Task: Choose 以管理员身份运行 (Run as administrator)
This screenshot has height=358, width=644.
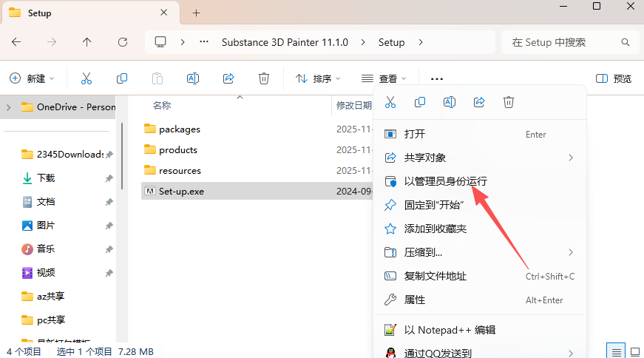Action: (x=479, y=181)
